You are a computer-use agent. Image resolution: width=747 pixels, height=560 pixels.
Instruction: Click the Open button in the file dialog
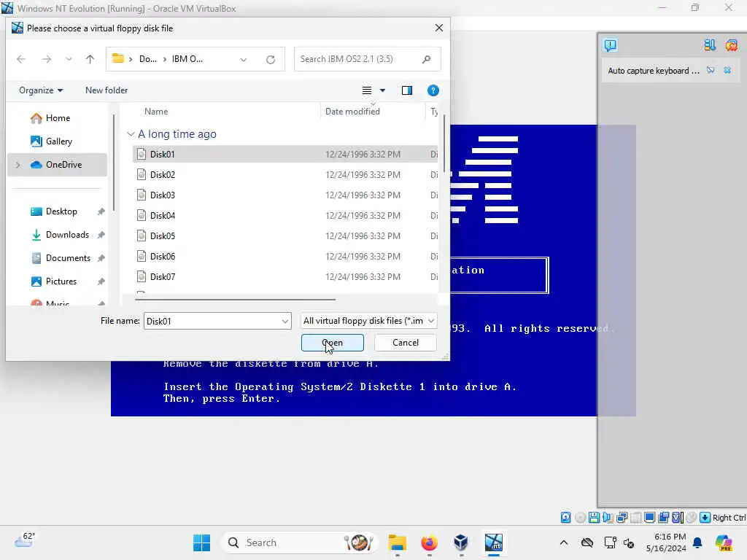pos(332,343)
